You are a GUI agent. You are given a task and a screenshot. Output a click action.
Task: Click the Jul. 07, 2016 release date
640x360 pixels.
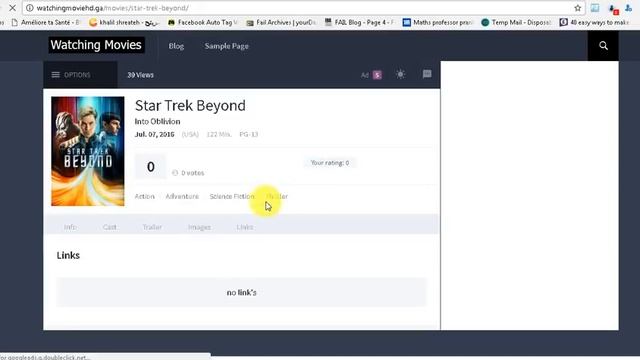155,134
